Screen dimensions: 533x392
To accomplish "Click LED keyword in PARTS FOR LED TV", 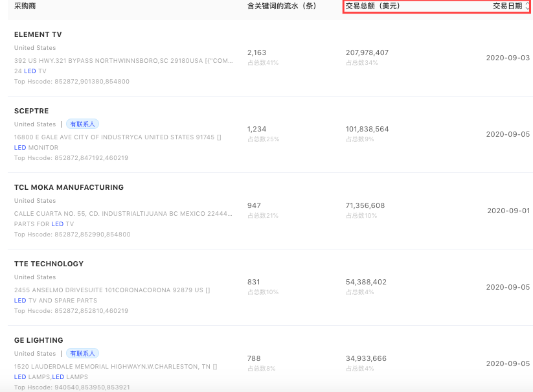I will pyautogui.click(x=58, y=224).
